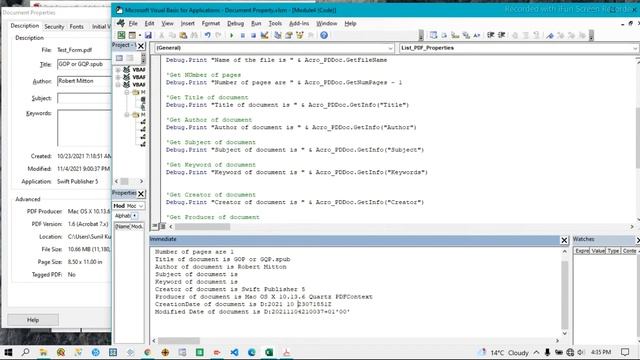Screen dimensions: 640x360
Task: Open Adobe Acrobat from the taskbar
Action: pos(287,352)
